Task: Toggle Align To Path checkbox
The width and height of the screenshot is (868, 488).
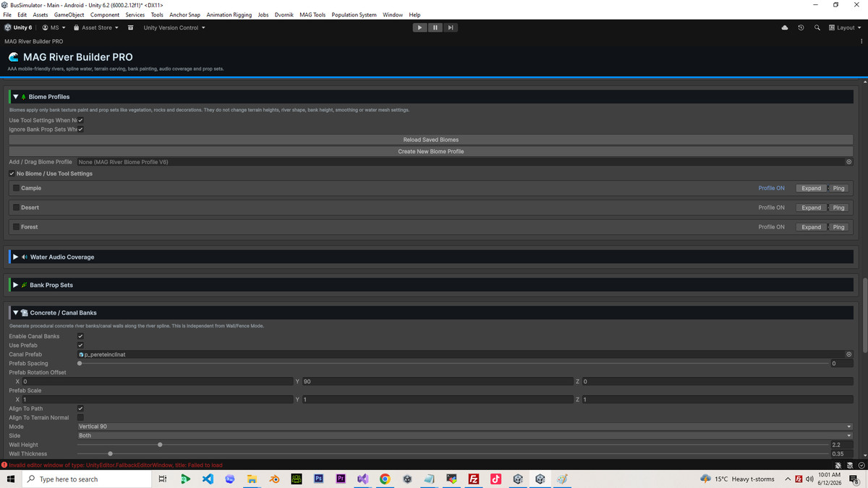Action: pyautogui.click(x=80, y=408)
